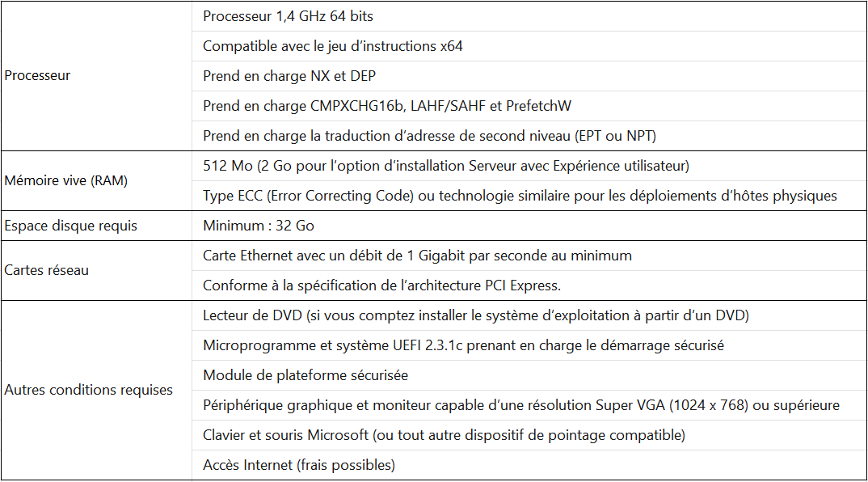Select the PCI Express specification cell
This screenshot has width=868, height=482.
point(381,285)
